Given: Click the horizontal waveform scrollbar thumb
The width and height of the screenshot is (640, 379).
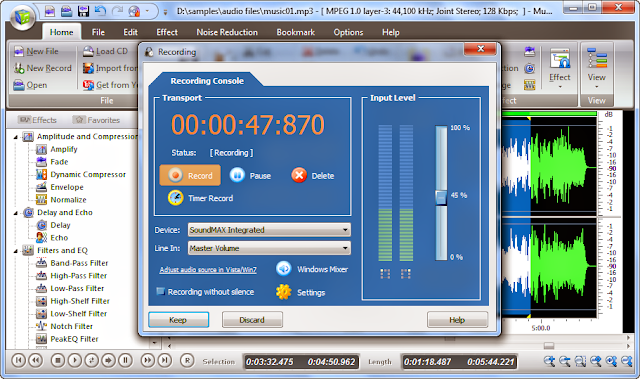Looking at the screenshot, I should click(549, 346).
